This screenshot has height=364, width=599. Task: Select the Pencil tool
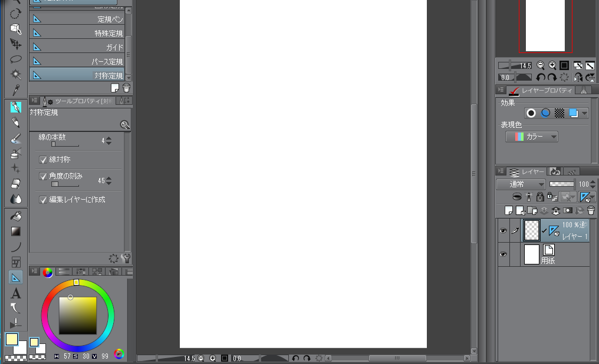point(15,122)
